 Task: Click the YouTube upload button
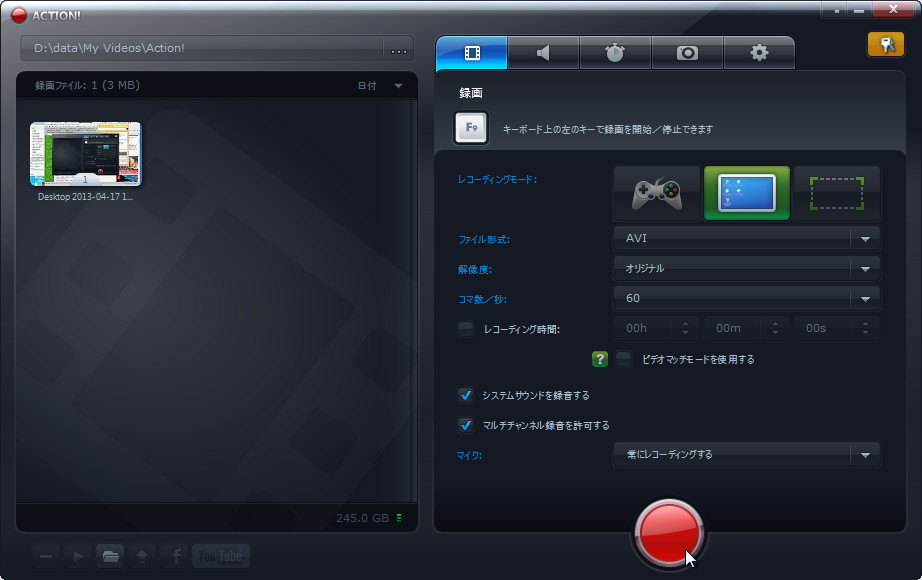[221, 556]
